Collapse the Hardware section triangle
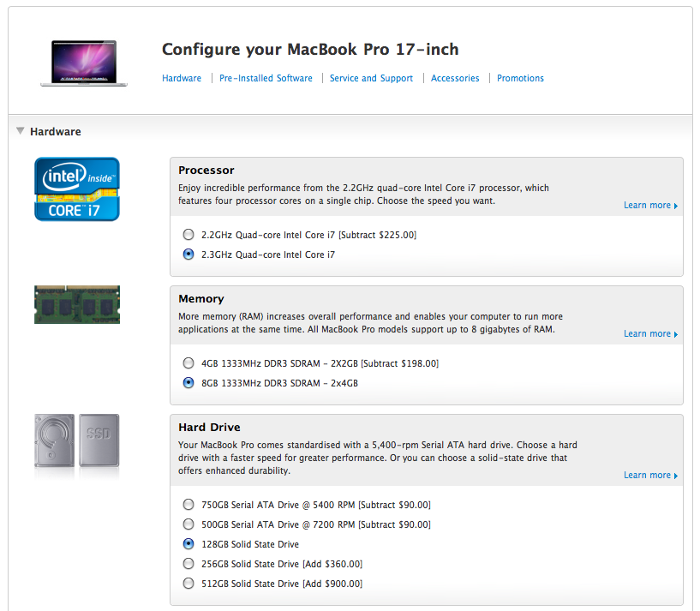 tap(20, 131)
